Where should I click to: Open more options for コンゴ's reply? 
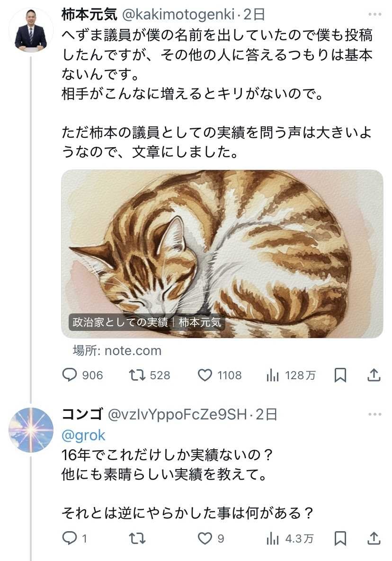point(374,414)
